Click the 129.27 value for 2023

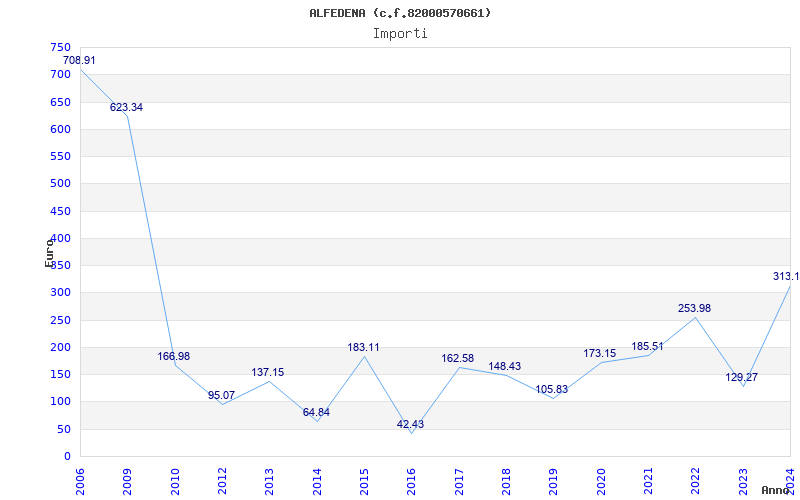(x=741, y=377)
